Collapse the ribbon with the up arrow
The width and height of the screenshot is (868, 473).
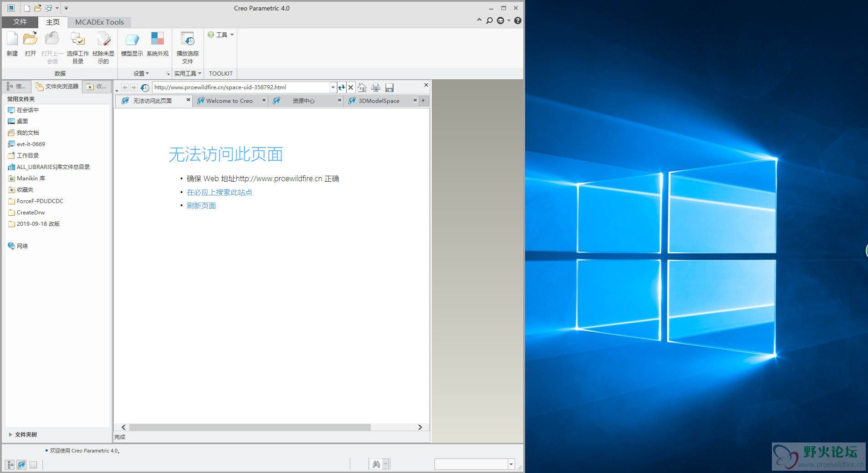point(479,20)
